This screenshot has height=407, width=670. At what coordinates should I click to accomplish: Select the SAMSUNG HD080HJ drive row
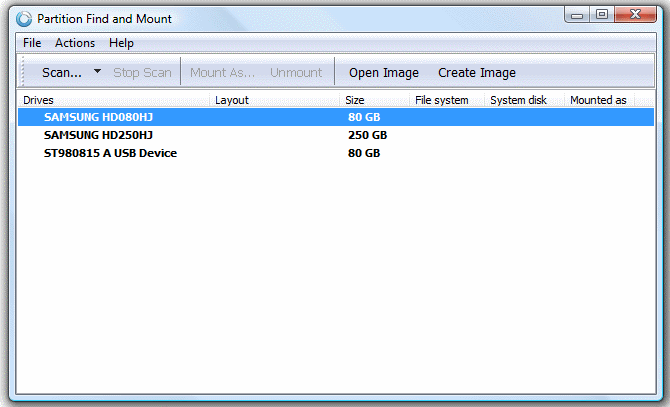pos(336,117)
